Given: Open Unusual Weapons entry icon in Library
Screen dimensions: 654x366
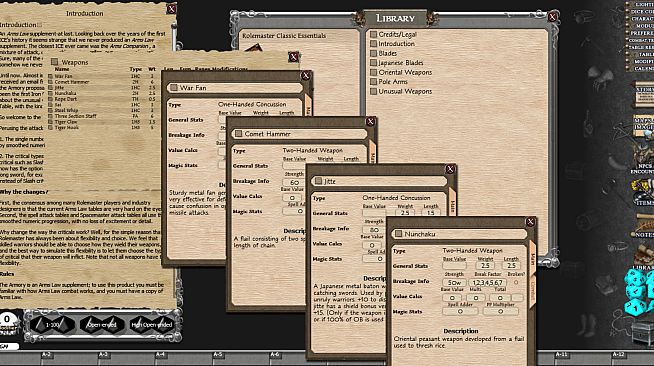Looking at the screenshot, I should pyautogui.click(x=374, y=91).
